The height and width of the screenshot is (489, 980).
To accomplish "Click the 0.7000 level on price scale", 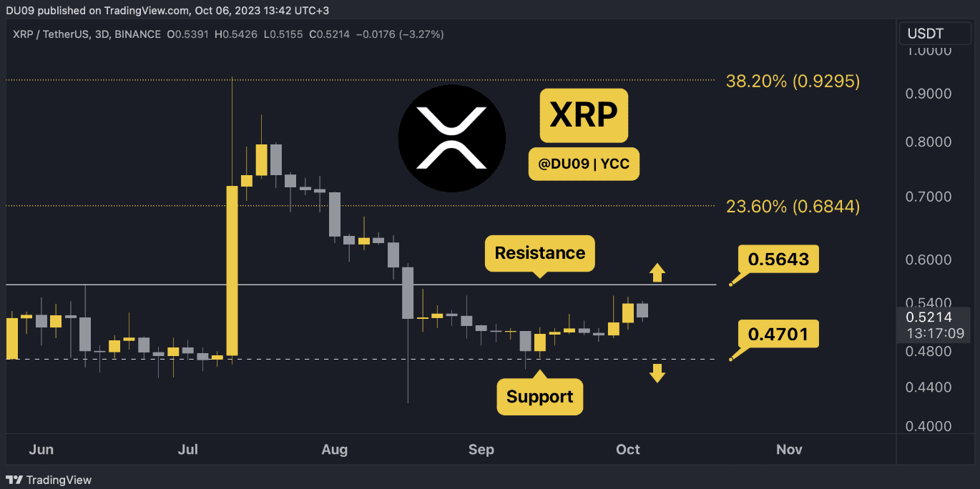I will 928,196.
